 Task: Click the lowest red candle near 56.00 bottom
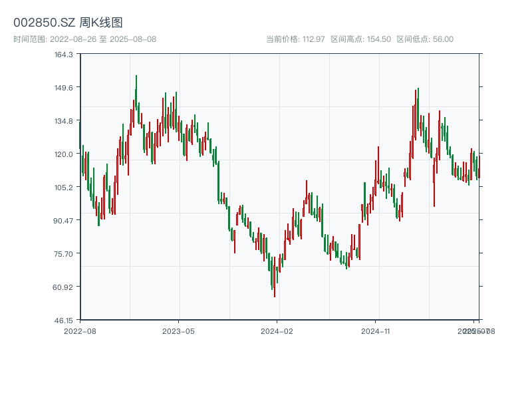(x=275, y=277)
